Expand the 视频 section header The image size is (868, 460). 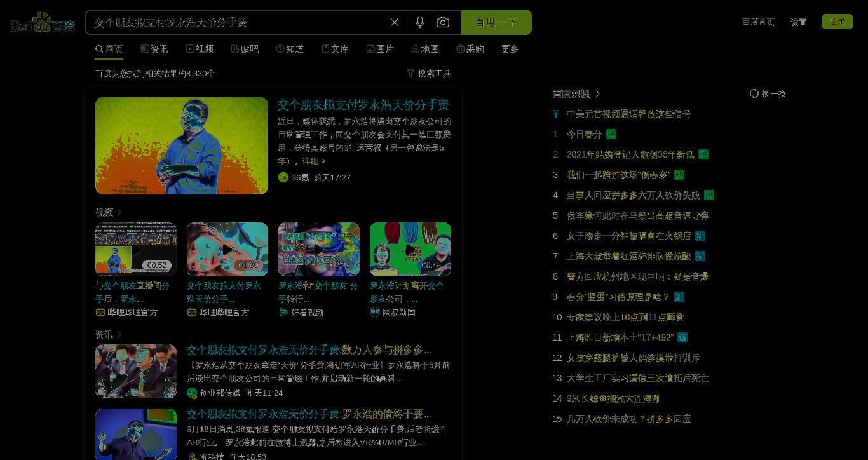point(108,212)
